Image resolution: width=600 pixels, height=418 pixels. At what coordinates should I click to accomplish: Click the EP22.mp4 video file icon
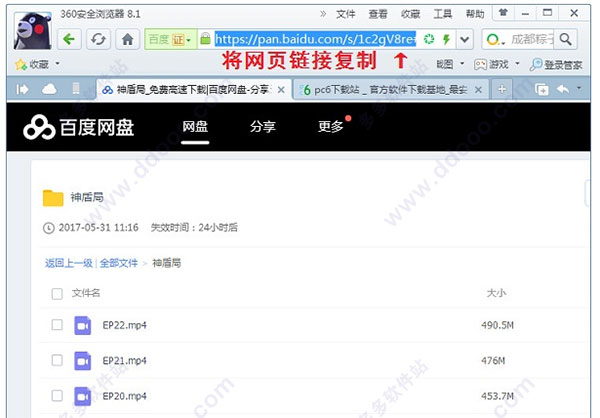point(83,325)
